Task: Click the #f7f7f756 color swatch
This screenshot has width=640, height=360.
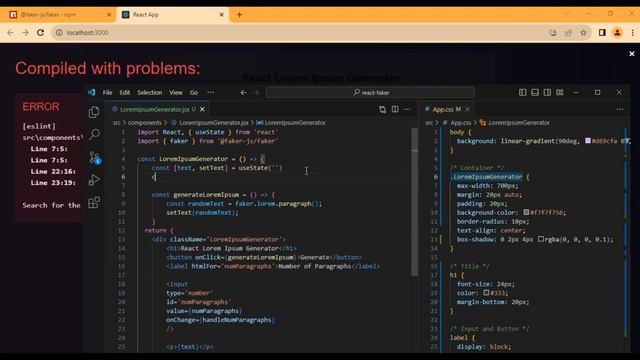Action: pos(527,212)
